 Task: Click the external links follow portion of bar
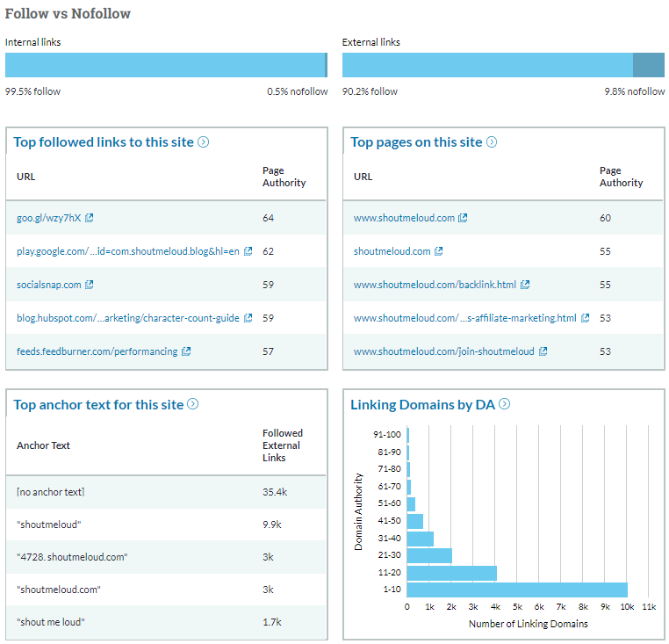click(x=487, y=65)
